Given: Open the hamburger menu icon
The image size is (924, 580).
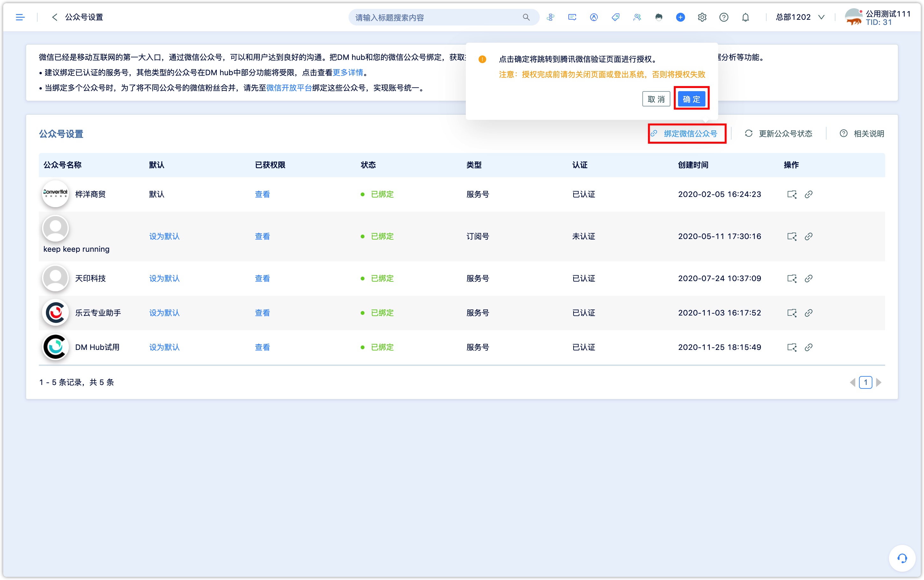Looking at the screenshot, I should pos(20,17).
